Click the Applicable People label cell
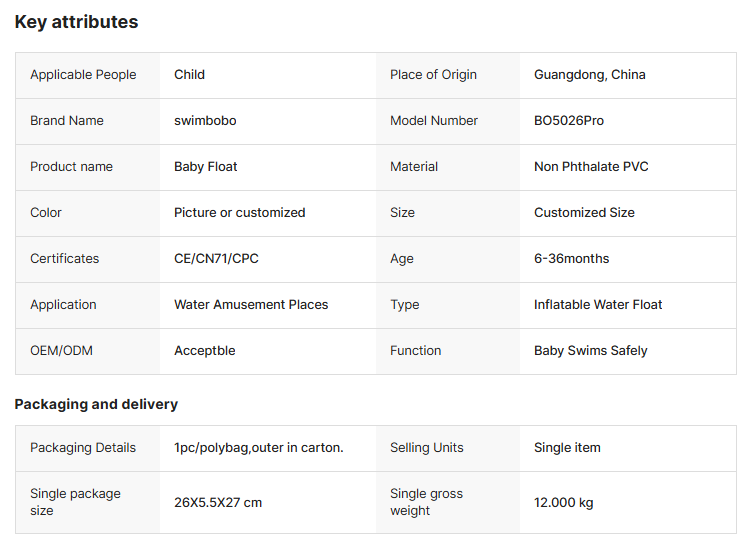This screenshot has height=546, width=744. click(x=83, y=75)
